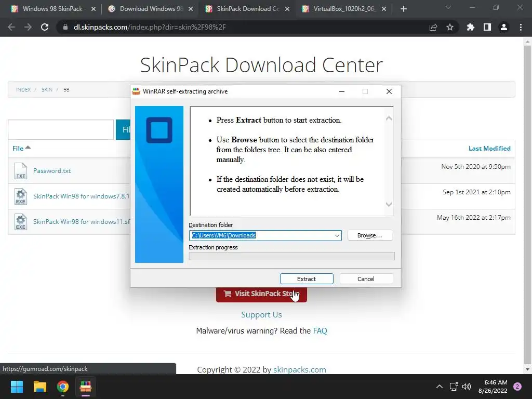Viewport: 532px width, 399px height.
Task: Switch to the Windows 98 SkinPack tab
Action: pyautogui.click(x=52, y=9)
